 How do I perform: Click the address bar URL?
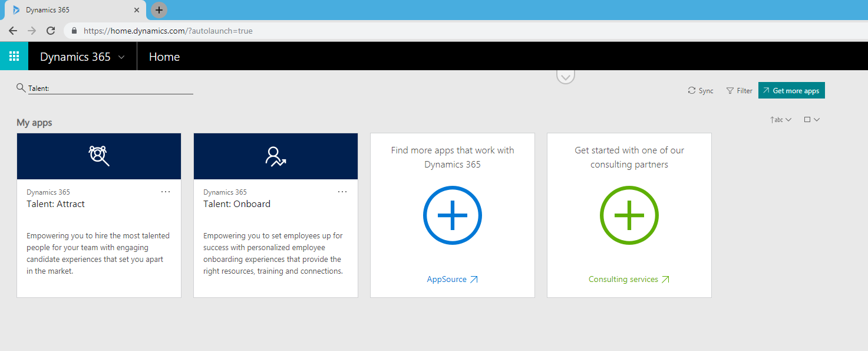[x=168, y=31]
